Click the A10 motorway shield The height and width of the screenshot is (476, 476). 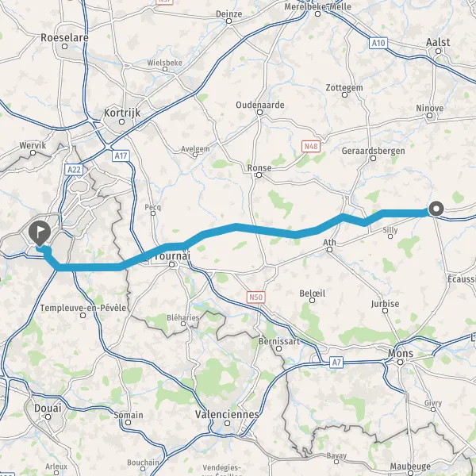point(378,43)
